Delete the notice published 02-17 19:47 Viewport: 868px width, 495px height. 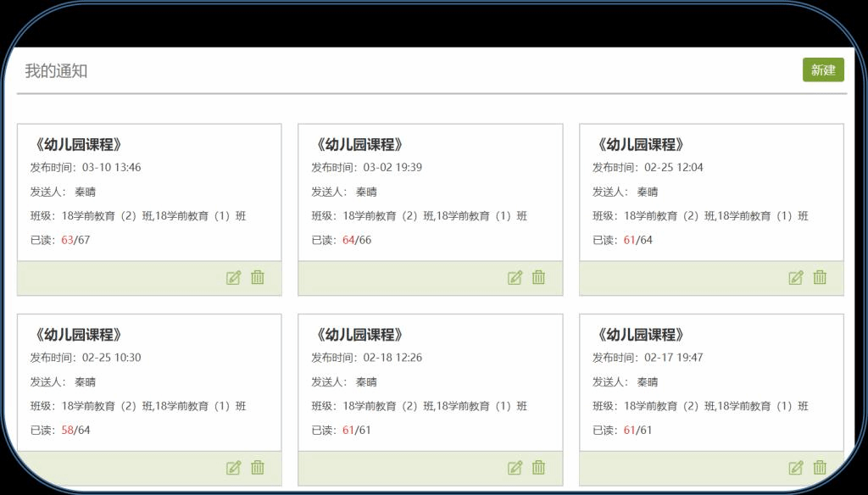tap(820, 467)
